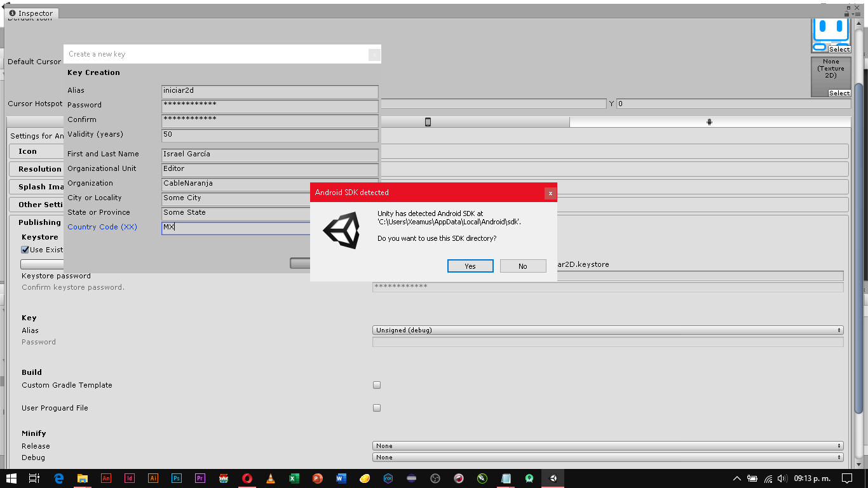The image size is (868, 488).
Task: Uncheck the Use Existing Keystore checkbox
Action: (x=24, y=249)
